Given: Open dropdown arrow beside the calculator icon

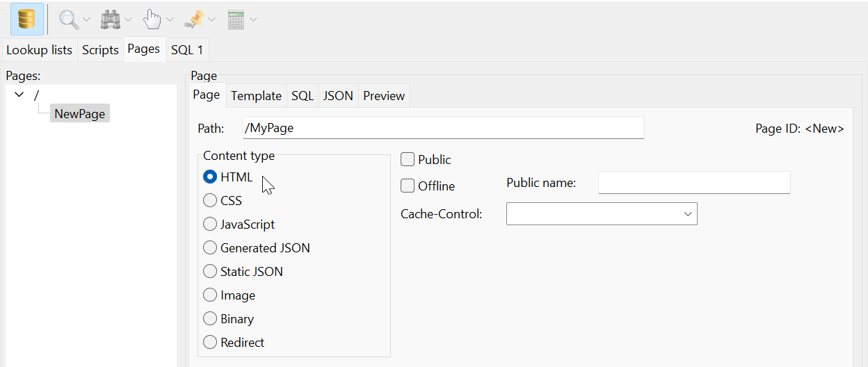Looking at the screenshot, I should 253,19.
